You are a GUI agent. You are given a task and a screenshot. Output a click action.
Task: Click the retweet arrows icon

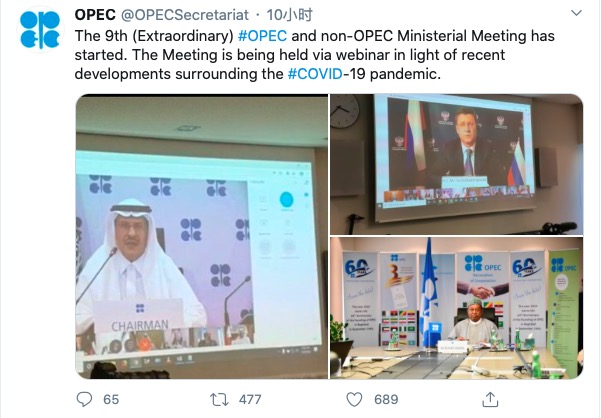click(x=219, y=400)
